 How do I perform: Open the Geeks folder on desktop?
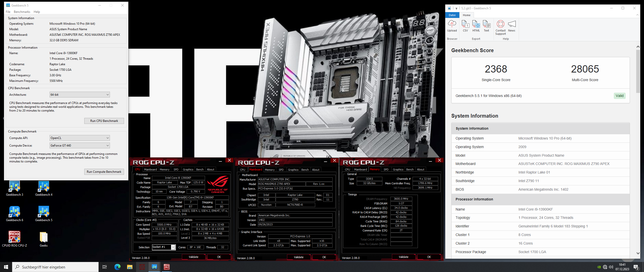(44, 239)
